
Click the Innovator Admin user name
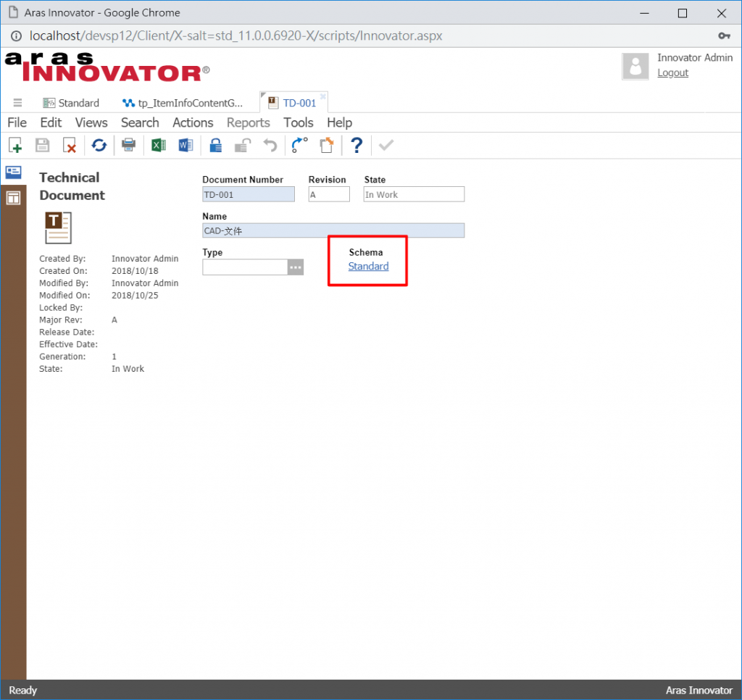[x=695, y=58]
